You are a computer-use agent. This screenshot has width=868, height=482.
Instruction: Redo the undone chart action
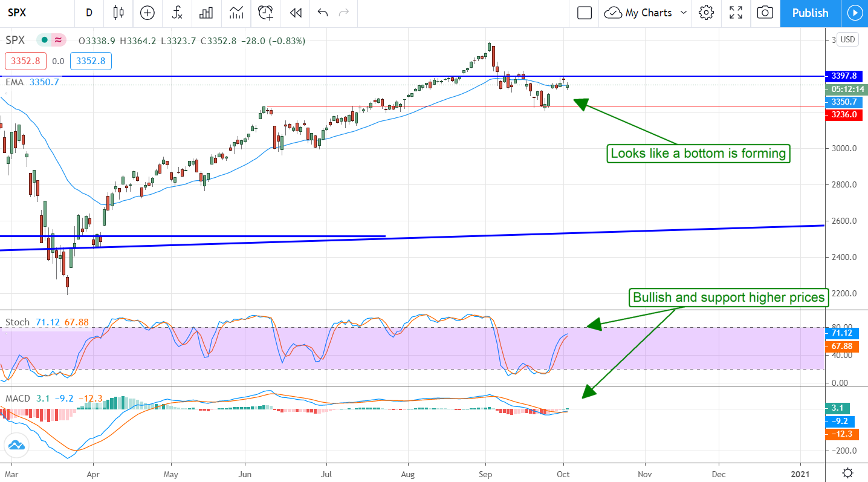tap(344, 13)
